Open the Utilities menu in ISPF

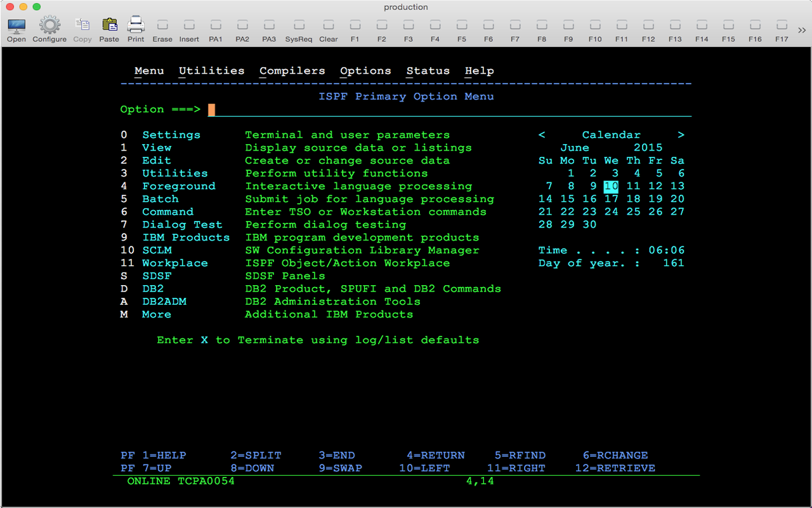(x=211, y=71)
